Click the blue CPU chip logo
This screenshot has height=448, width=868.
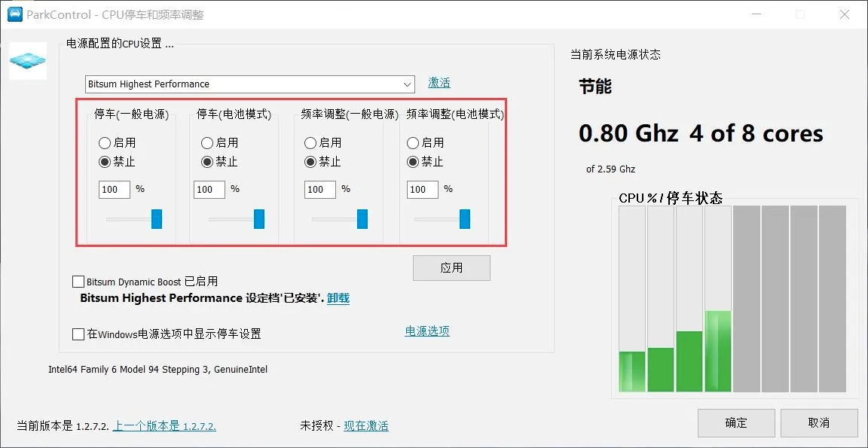coord(27,61)
